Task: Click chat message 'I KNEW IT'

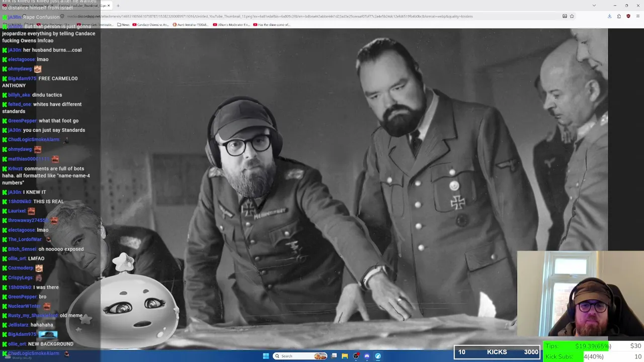Action: (35, 192)
